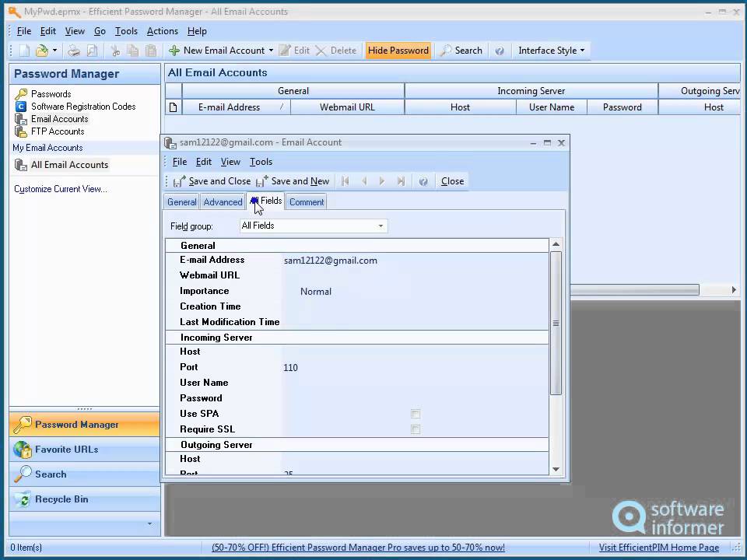Viewport: 747px width, 560px height.
Task: Go to last record icon
Action: point(401,181)
